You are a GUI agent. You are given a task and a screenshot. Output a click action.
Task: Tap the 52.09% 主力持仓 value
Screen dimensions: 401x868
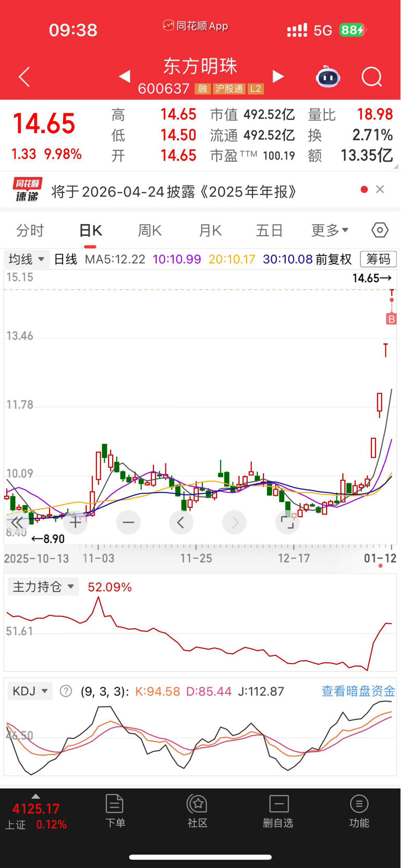tap(110, 588)
